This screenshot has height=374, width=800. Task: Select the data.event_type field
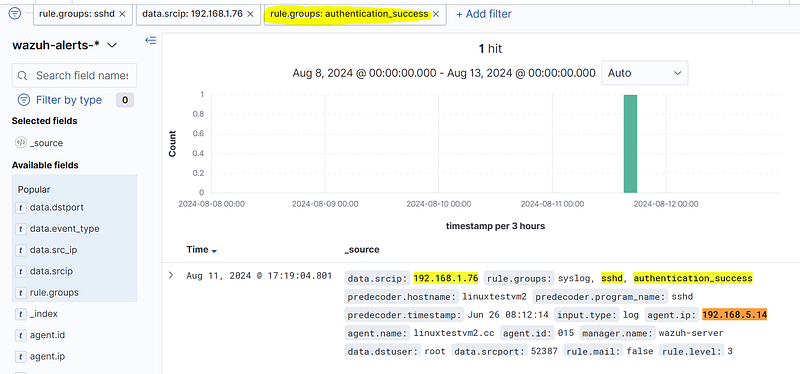point(64,229)
